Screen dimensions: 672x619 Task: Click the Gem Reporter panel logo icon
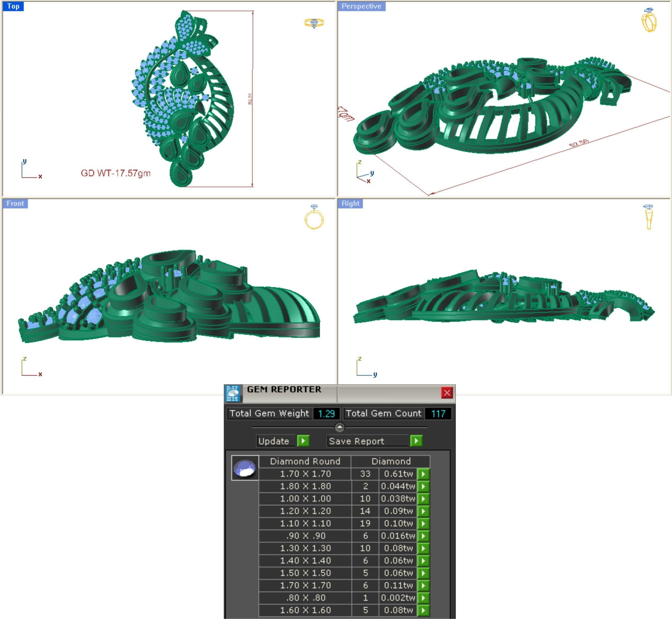pos(233,393)
